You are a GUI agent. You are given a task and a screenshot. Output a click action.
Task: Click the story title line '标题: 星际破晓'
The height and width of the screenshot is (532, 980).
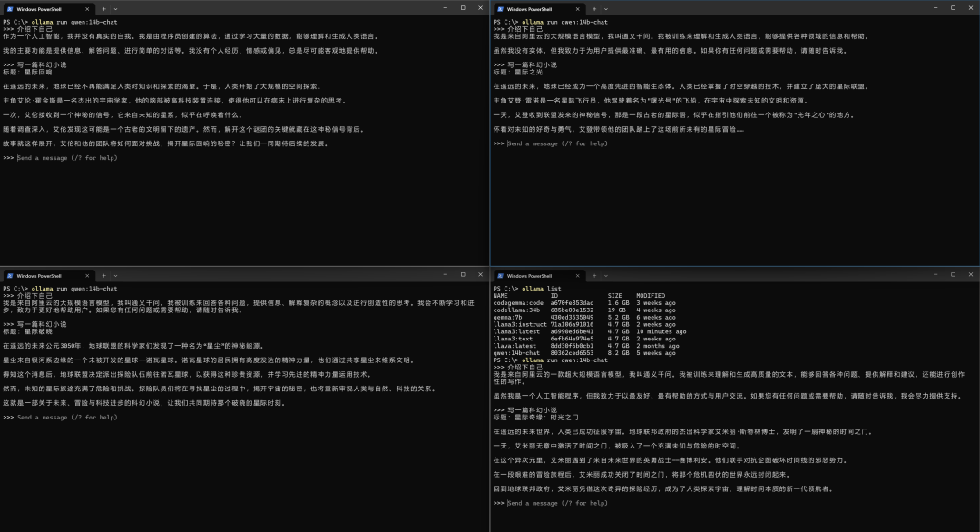tap(27, 332)
